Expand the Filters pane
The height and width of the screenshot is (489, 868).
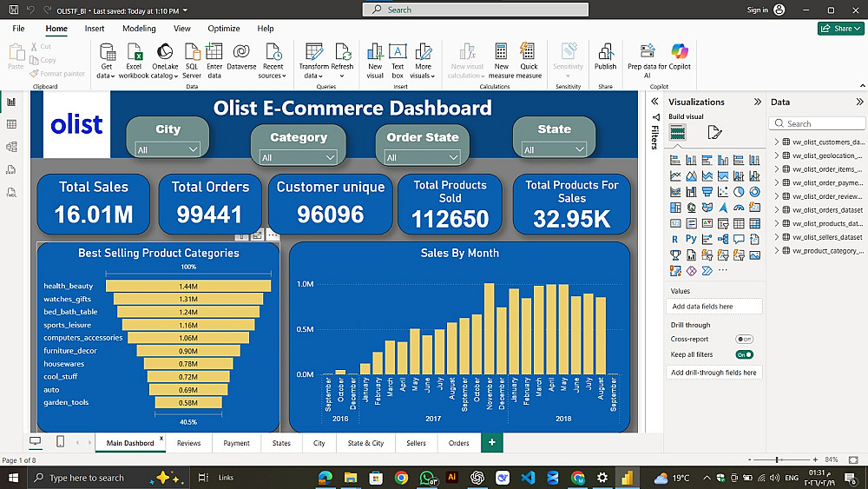pyautogui.click(x=654, y=102)
